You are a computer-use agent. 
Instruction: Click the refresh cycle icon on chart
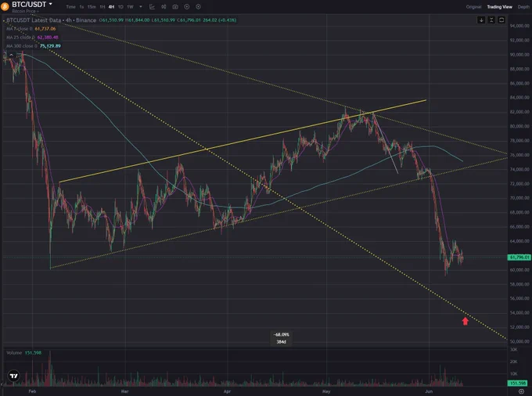501,20
